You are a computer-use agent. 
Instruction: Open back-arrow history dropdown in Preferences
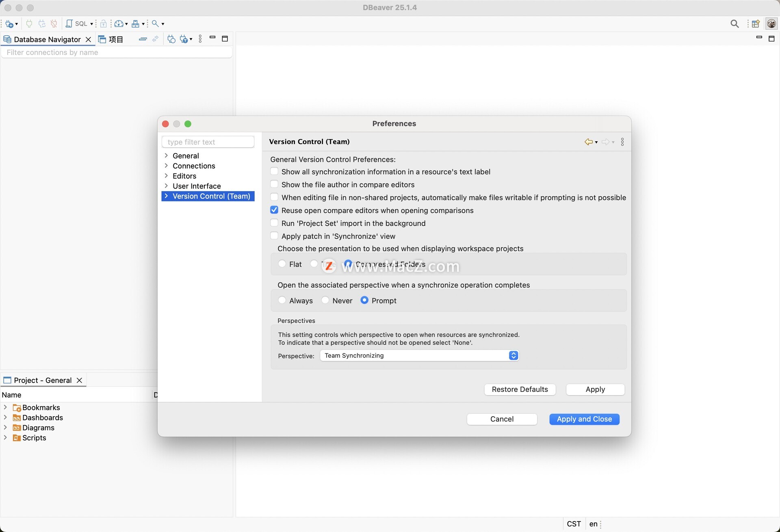pyautogui.click(x=596, y=142)
